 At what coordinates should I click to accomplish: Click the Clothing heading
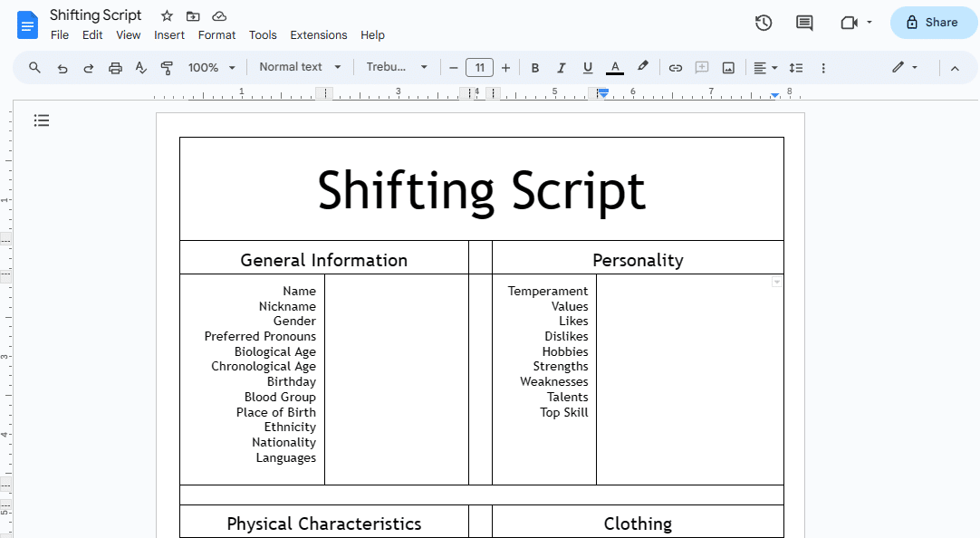tap(639, 524)
